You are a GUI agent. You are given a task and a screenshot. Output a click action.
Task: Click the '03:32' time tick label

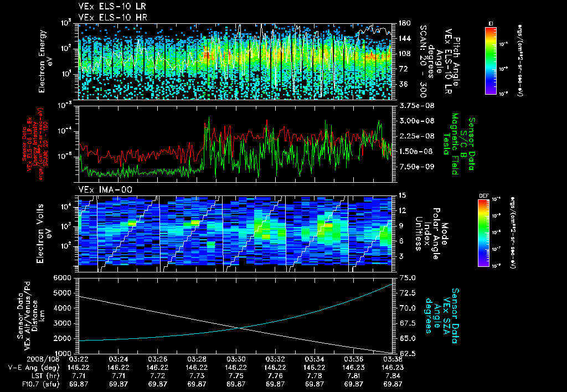point(275,360)
